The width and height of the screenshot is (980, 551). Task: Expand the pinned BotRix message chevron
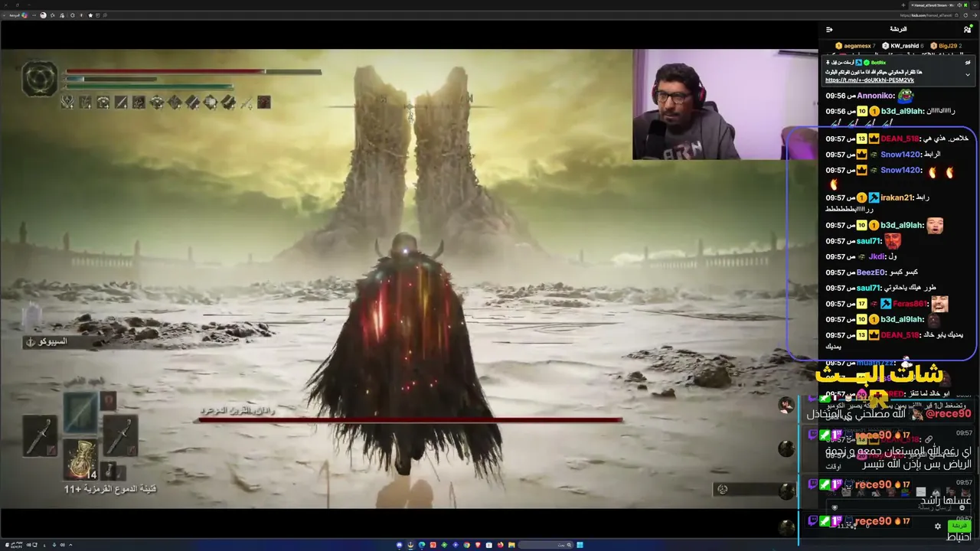tap(968, 75)
